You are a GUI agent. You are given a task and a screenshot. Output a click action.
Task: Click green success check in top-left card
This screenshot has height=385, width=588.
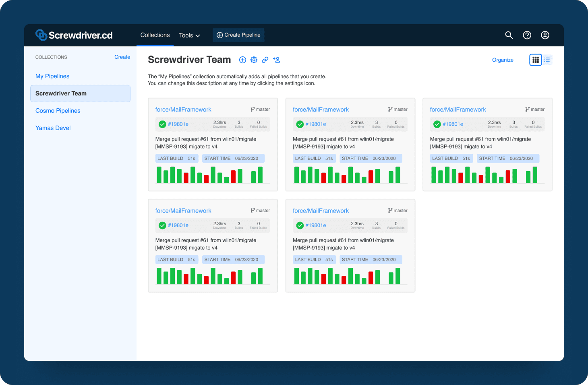(162, 124)
